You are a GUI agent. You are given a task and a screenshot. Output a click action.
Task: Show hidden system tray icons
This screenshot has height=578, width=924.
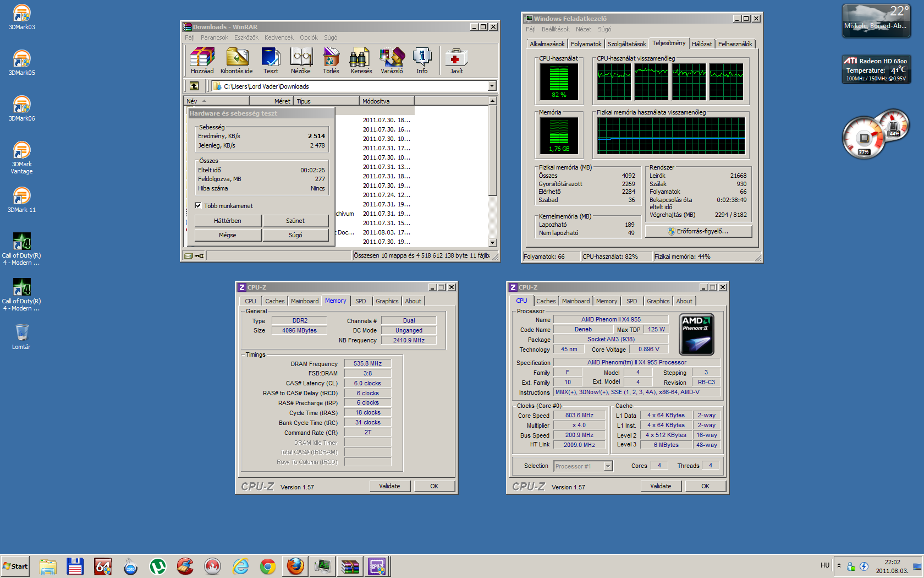pos(839,565)
